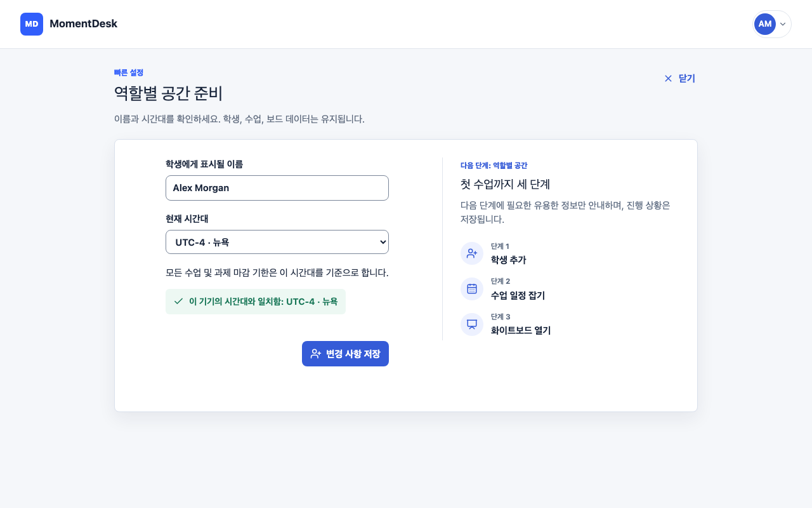Click the whiteboard icon for 단계 3

click(x=472, y=324)
